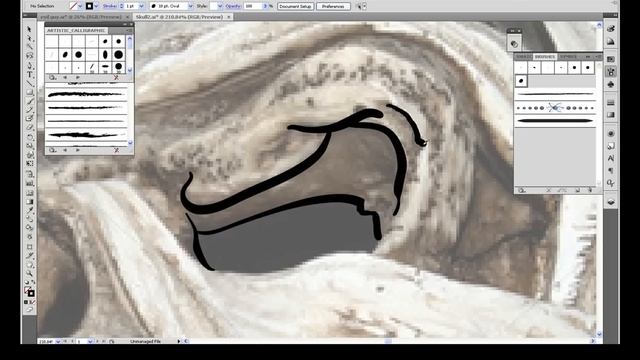Switch to the SYMBOLS panel tab
This screenshot has height=360, width=640.
(568, 57)
